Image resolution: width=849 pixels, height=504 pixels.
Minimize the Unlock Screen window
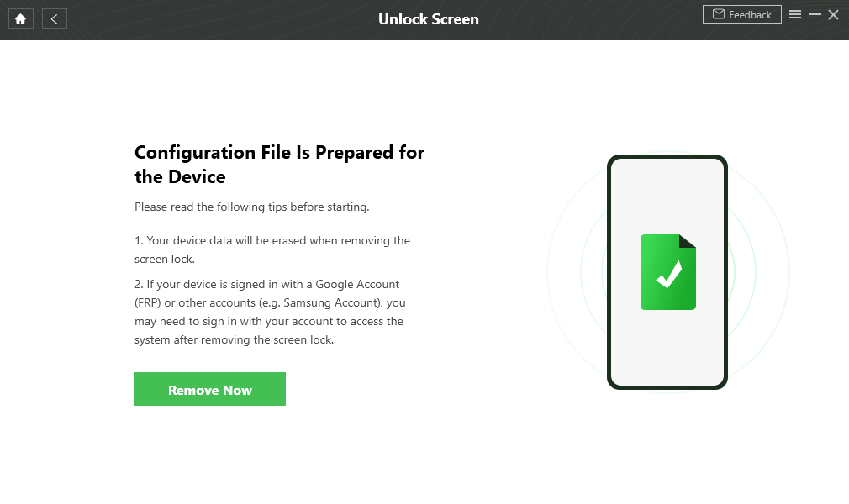pyautogui.click(x=815, y=14)
